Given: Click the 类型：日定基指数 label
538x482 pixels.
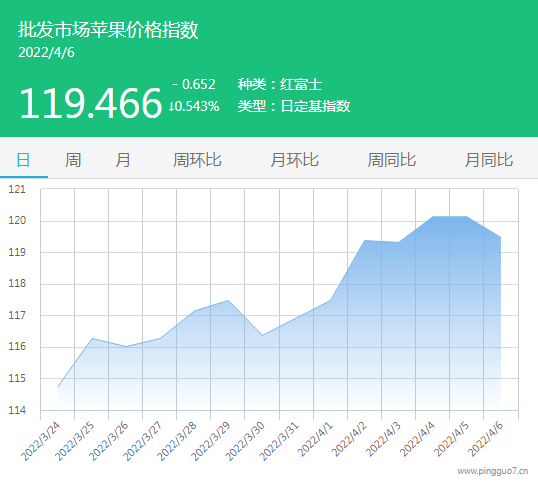Looking at the screenshot, I should pyautogui.click(x=294, y=106).
